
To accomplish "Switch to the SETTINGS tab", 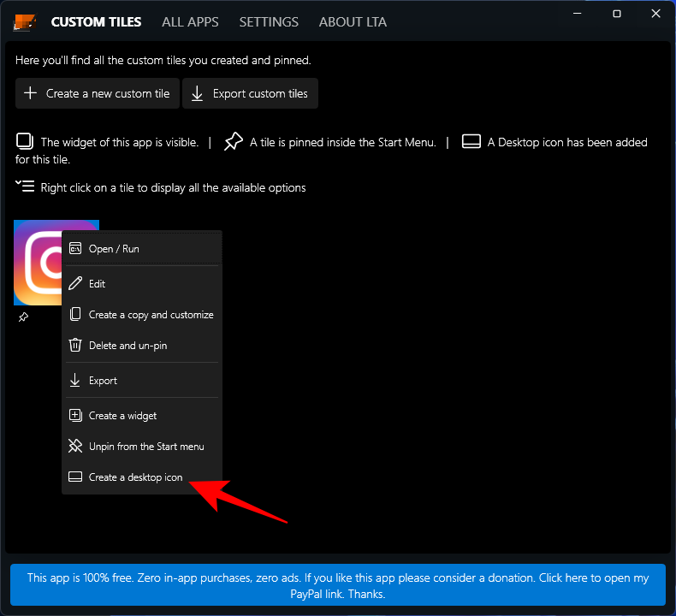I will 269,22.
